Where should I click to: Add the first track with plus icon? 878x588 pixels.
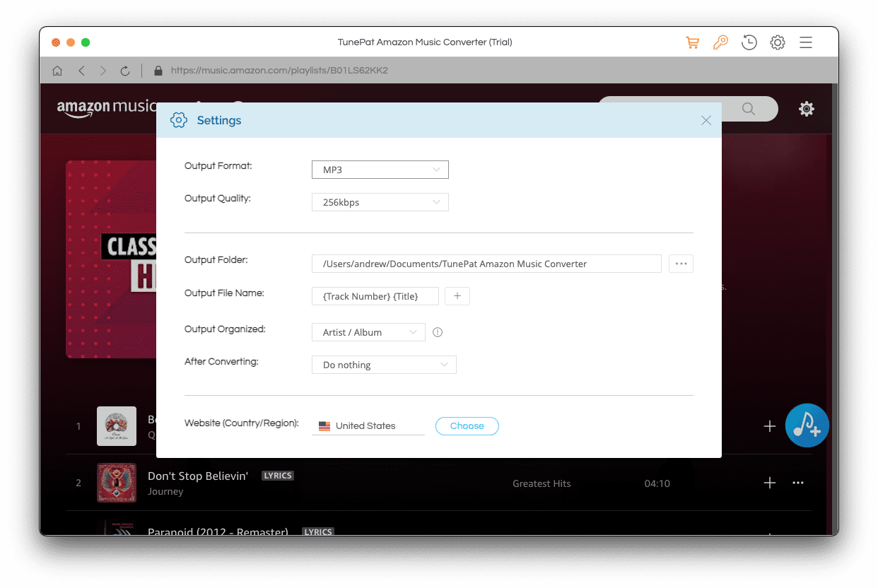click(x=770, y=426)
